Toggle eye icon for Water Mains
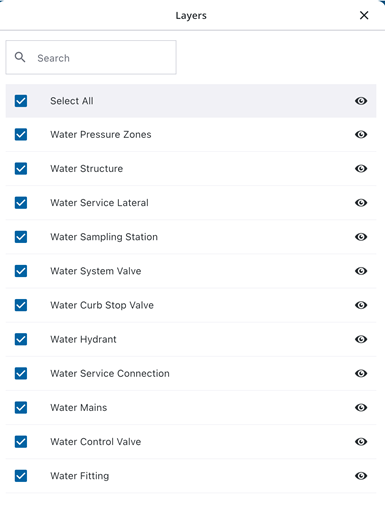The height and width of the screenshot is (506, 385). pyautogui.click(x=361, y=408)
